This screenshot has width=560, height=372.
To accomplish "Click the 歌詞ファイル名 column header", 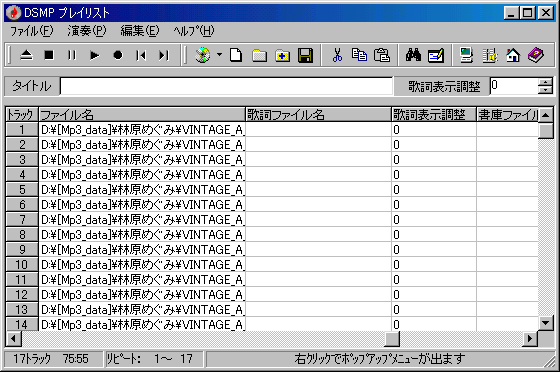I will [318, 115].
